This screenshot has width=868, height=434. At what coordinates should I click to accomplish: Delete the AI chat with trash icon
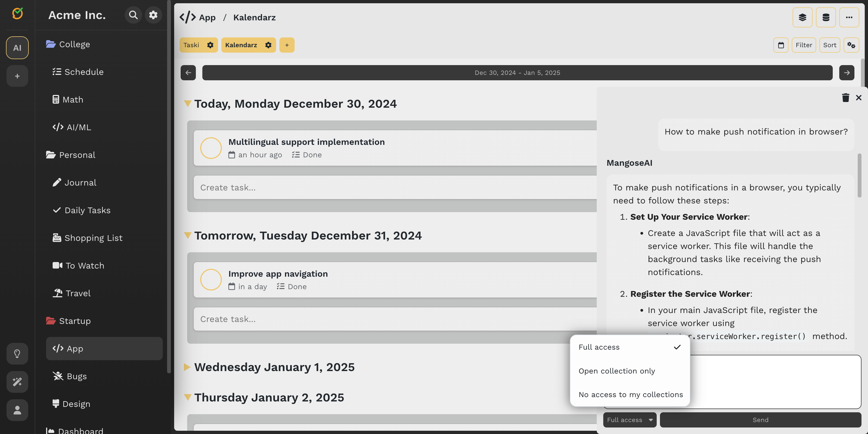tap(845, 97)
